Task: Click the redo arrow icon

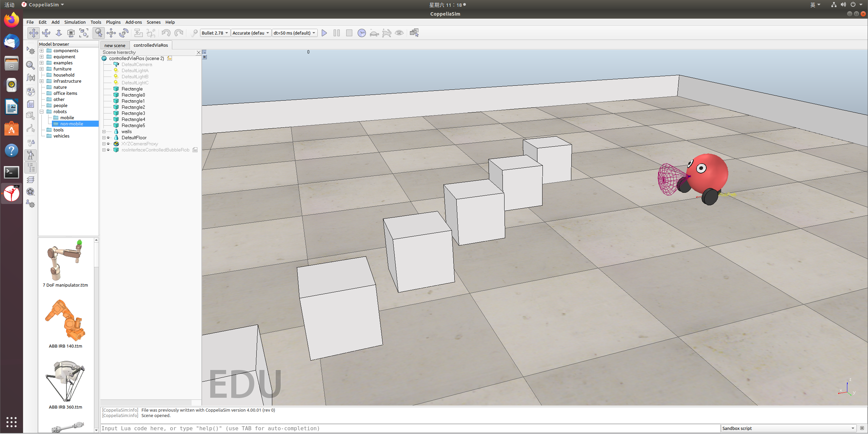Action: (179, 33)
